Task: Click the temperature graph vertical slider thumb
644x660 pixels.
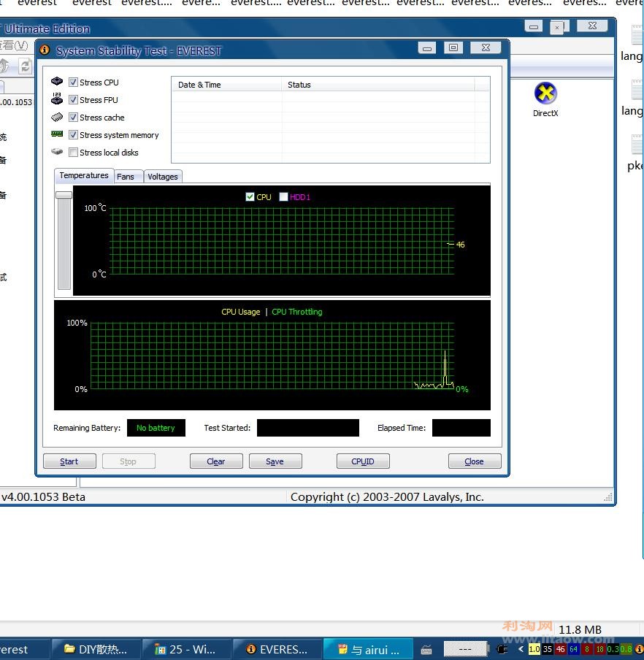Action: coord(64,195)
